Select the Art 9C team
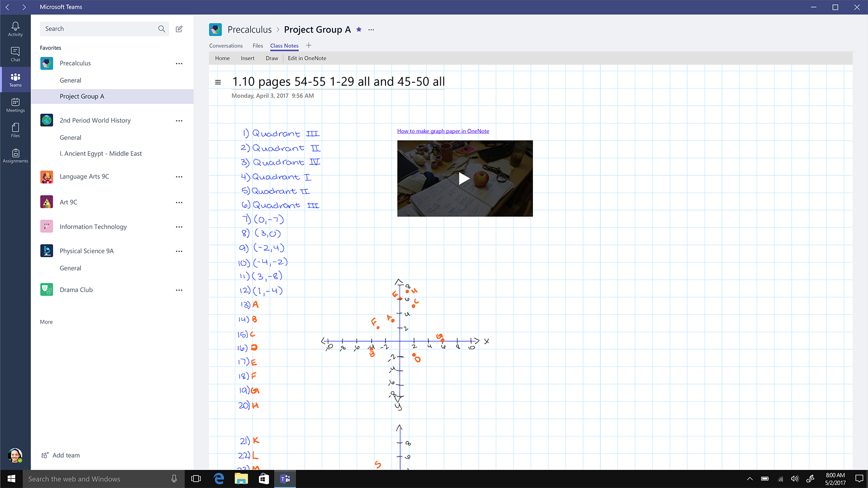The width and height of the screenshot is (868, 488). (x=68, y=202)
